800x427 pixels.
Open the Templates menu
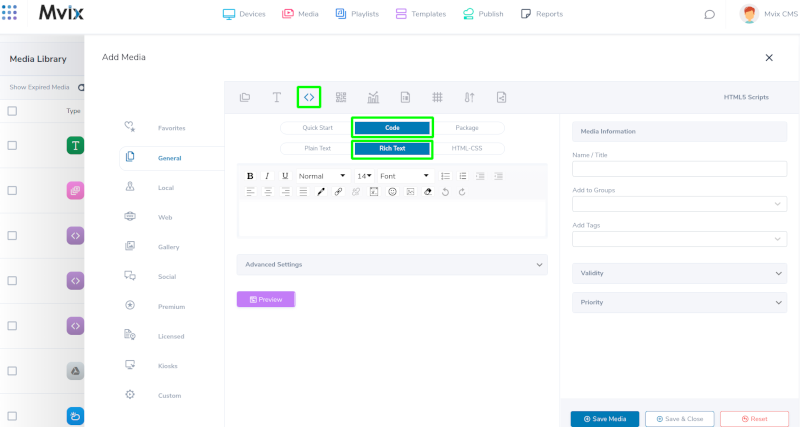point(421,14)
